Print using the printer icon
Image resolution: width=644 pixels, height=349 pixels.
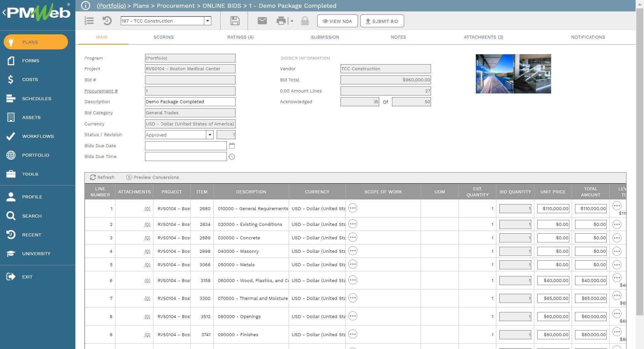coord(281,21)
